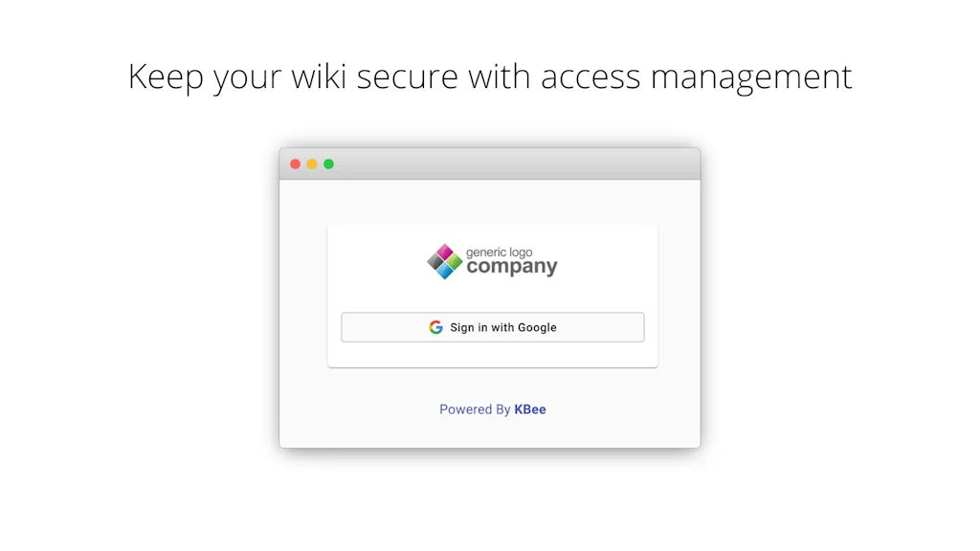Click the word "Google" in the sign-in button
This screenshot has height=551, width=980.
(x=537, y=327)
